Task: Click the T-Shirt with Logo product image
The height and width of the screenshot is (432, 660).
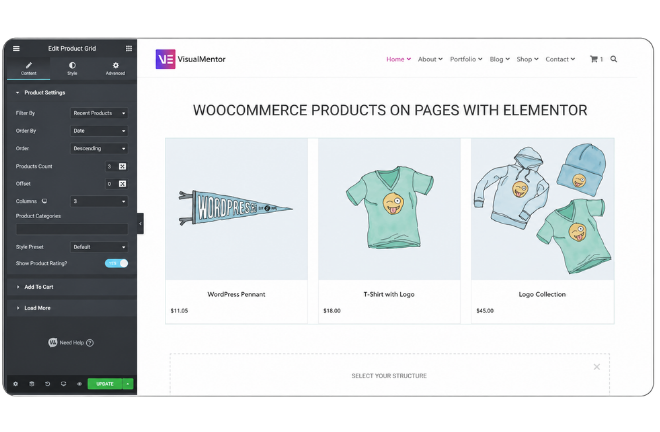Action: [x=389, y=209]
